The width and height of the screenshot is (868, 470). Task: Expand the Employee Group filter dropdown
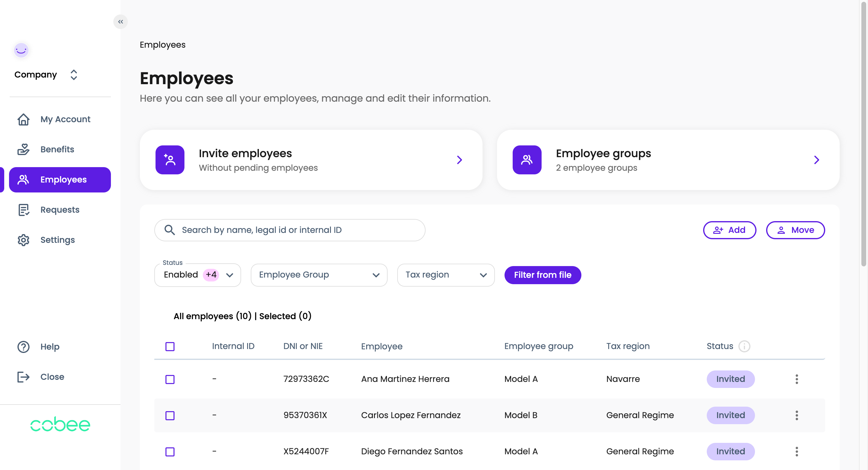tap(319, 275)
